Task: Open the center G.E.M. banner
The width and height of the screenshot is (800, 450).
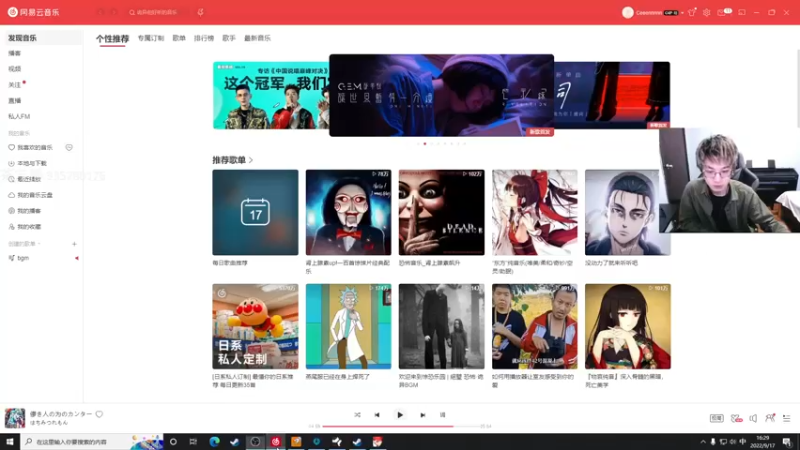Action: 441,95
